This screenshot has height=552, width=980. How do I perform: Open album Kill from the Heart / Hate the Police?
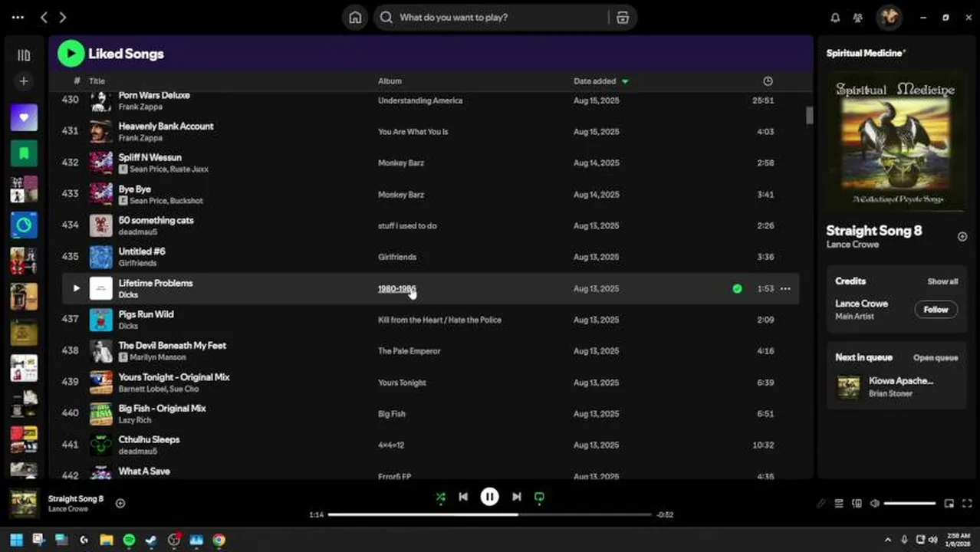439,320
